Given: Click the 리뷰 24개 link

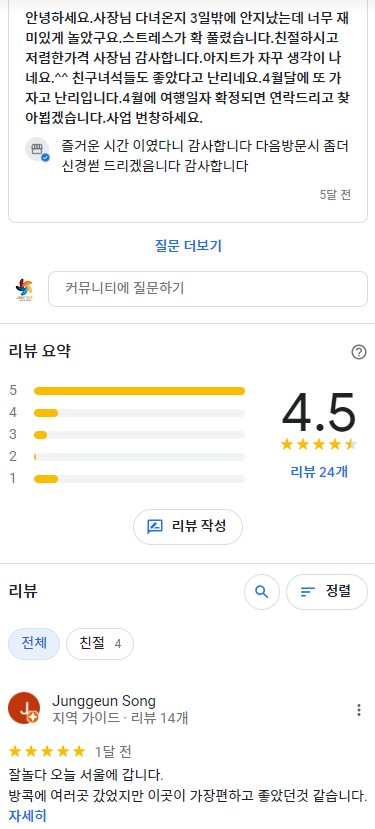Looking at the screenshot, I should (319, 471).
